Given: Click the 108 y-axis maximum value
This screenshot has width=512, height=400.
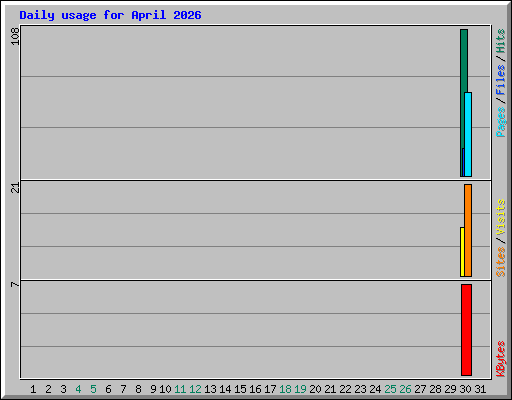Looking at the screenshot, I should pyautogui.click(x=15, y=36).
